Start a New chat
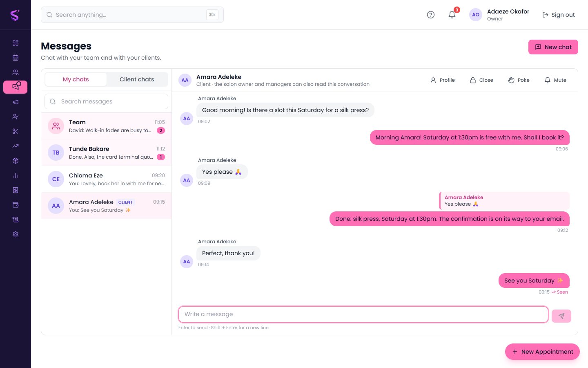Screen dimensions: 588x368 (553, 47)
